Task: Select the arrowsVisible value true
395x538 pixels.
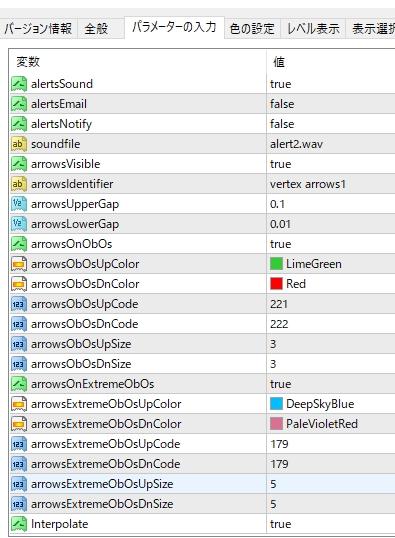Action: coord(280,164)
